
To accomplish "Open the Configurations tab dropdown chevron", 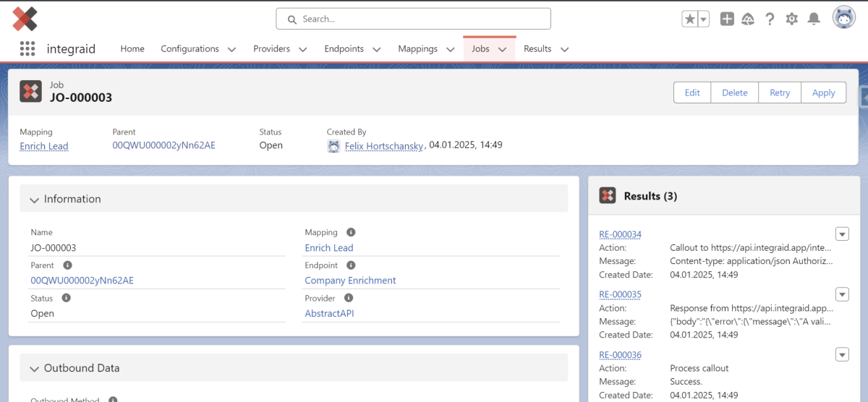I will tap(231, 50).
